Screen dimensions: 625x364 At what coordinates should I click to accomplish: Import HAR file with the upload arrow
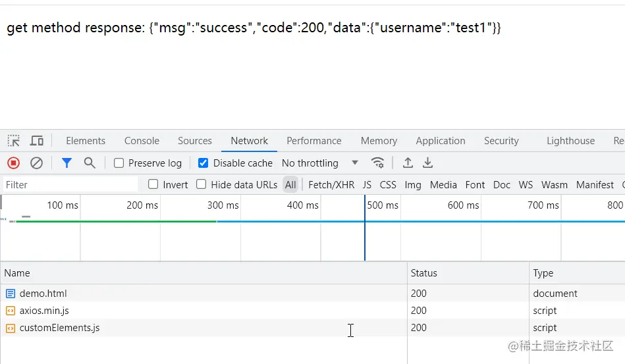pyautogui.click(x=408, y=163)
